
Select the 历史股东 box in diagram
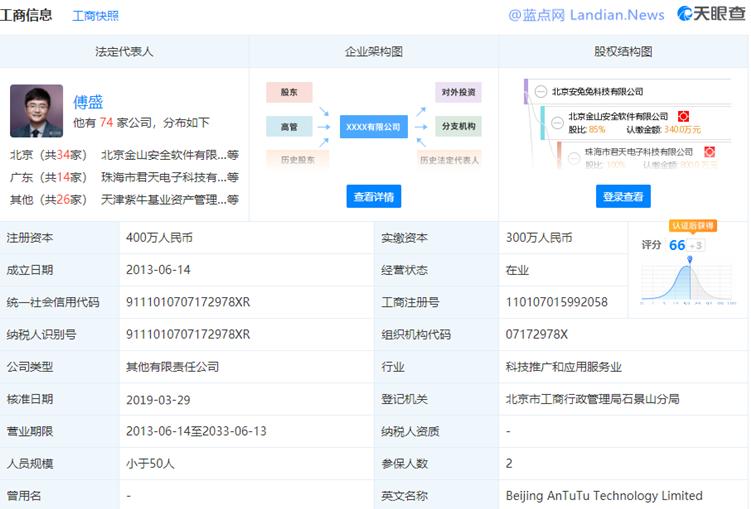pyautogui.click(x=297, y=160)
